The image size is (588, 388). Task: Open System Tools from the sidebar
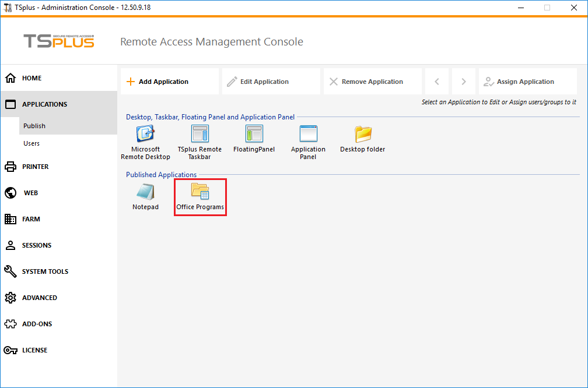coord(45,271)
